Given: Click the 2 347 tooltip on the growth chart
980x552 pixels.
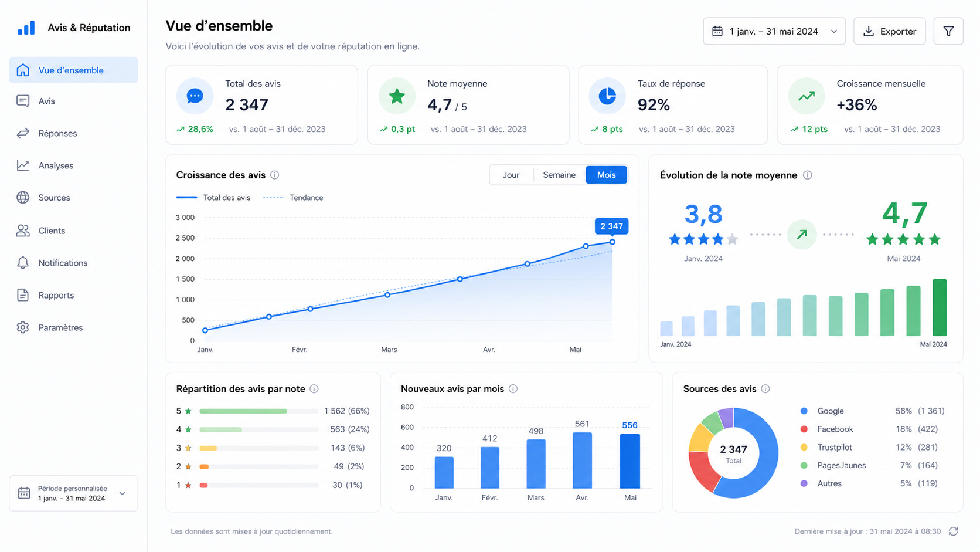Looking at the screenshot, I should 611,226.
